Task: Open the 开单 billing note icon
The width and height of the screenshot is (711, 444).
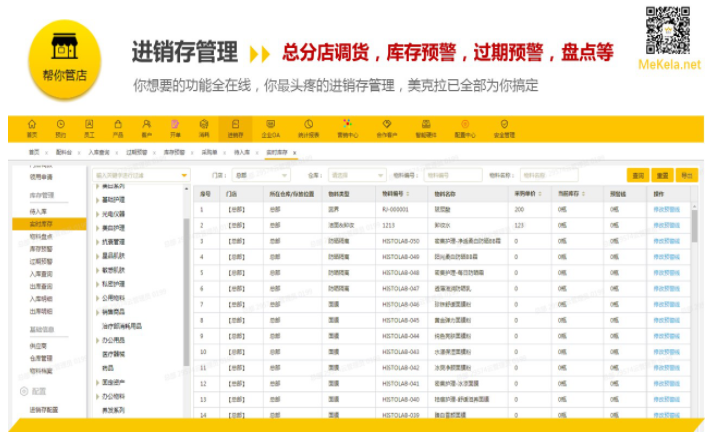Action: coord(175,124)
